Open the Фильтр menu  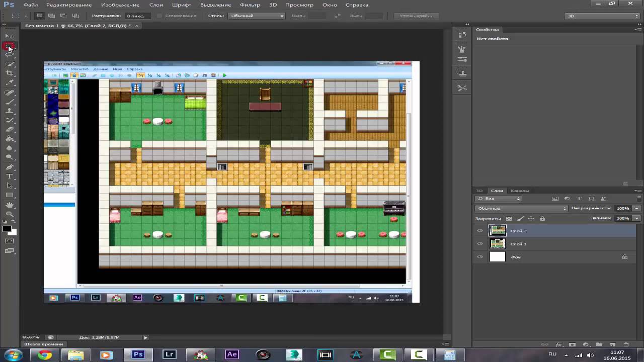click(250, 5)
